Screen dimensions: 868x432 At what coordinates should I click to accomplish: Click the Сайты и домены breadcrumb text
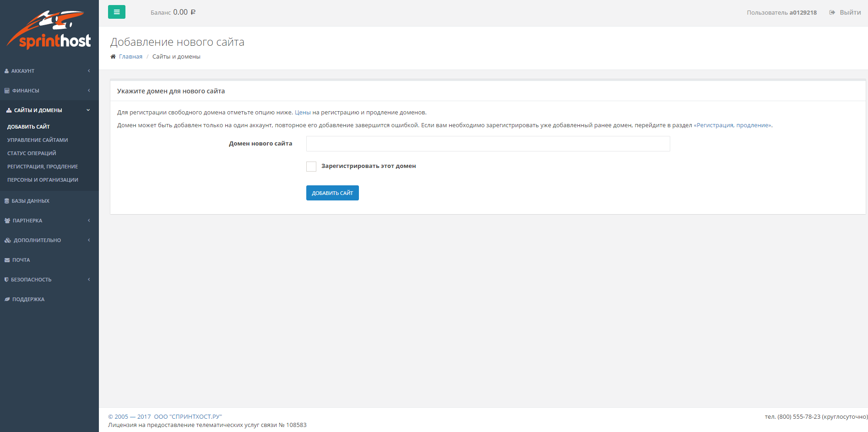176,57
